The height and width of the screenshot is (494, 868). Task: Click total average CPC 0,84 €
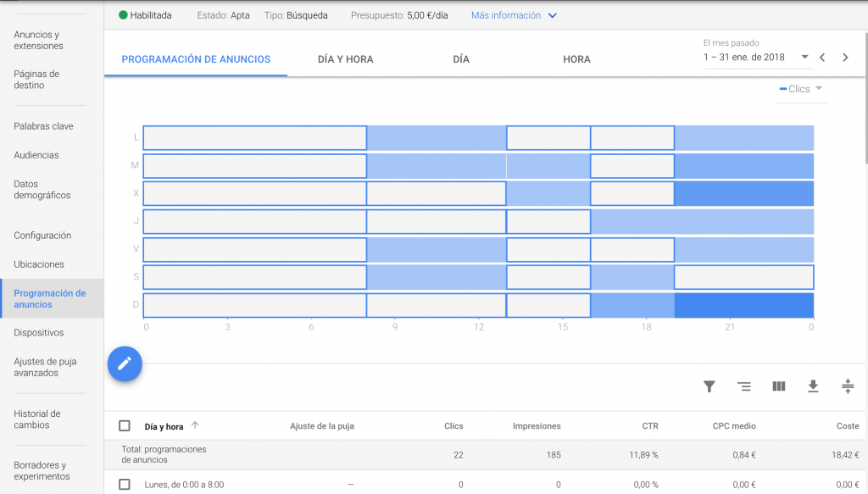coord(744,455)
